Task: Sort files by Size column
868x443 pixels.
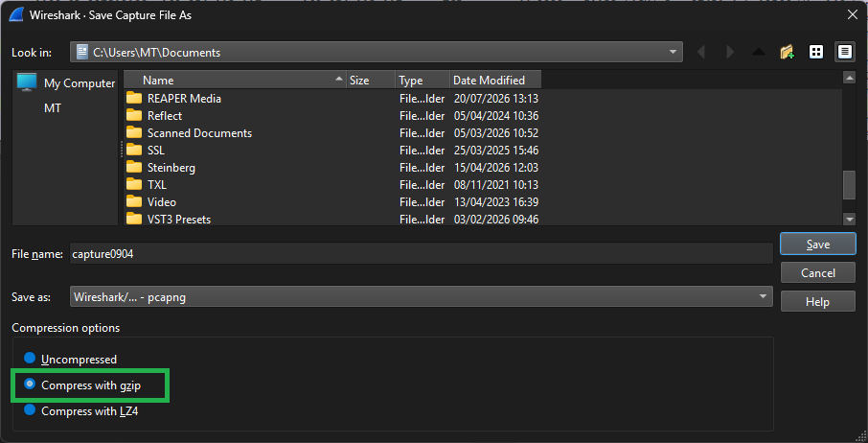Action: [x=371, y=81]
